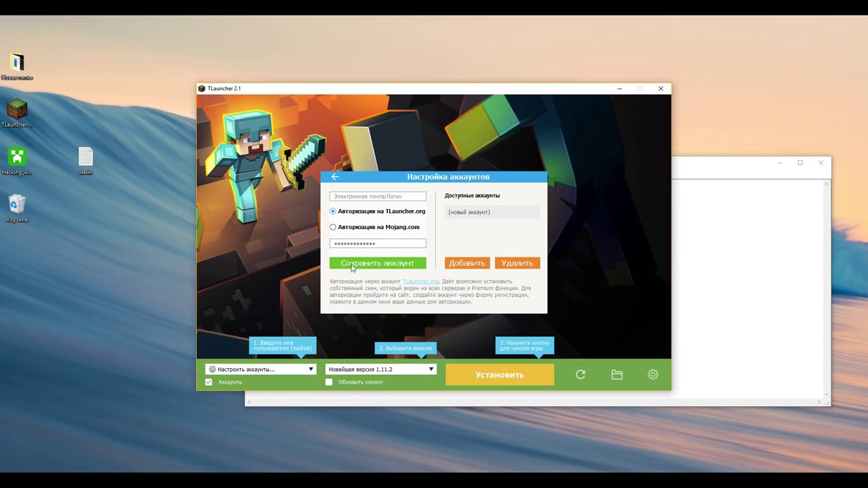Click background window's scroll down arrow
Image resolution: width=868 pixels, height=488 pixels.
(827, 394)
